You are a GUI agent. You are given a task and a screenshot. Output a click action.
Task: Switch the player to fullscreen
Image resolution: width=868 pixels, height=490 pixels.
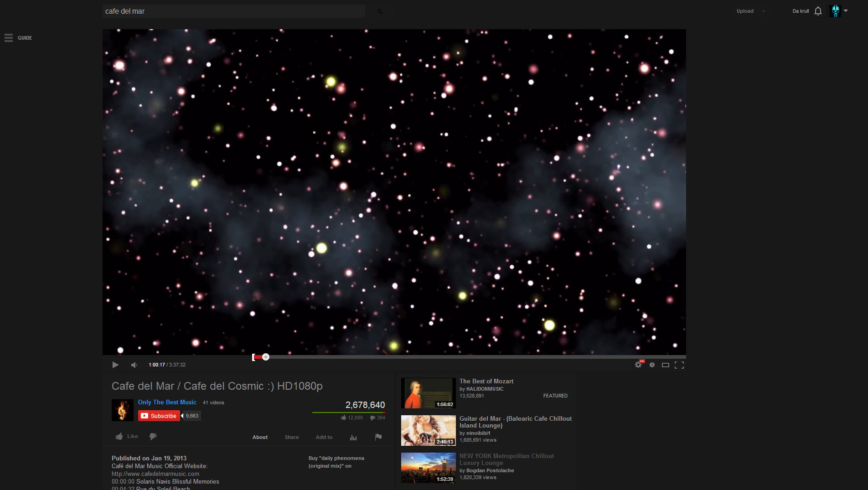click(680, 365)
